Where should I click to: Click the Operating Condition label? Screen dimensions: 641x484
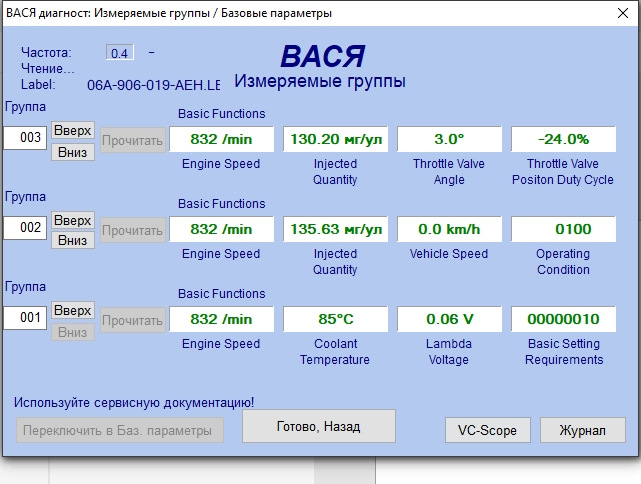pyautogui.click(x=563, y=262)
